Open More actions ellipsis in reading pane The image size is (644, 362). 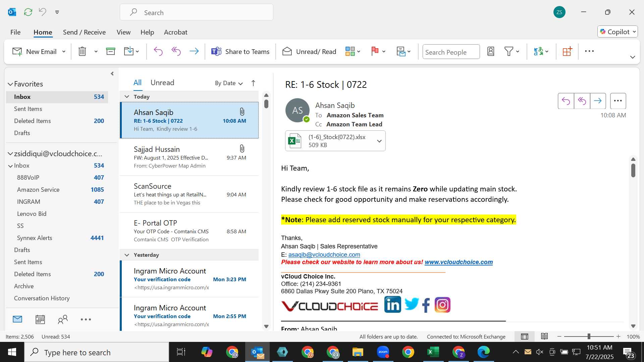point(618,101)
